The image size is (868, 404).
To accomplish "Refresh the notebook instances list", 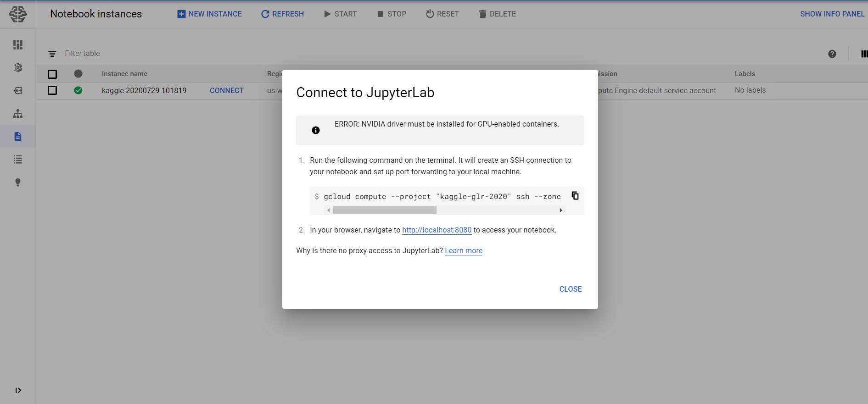I will tap(282, 14).
